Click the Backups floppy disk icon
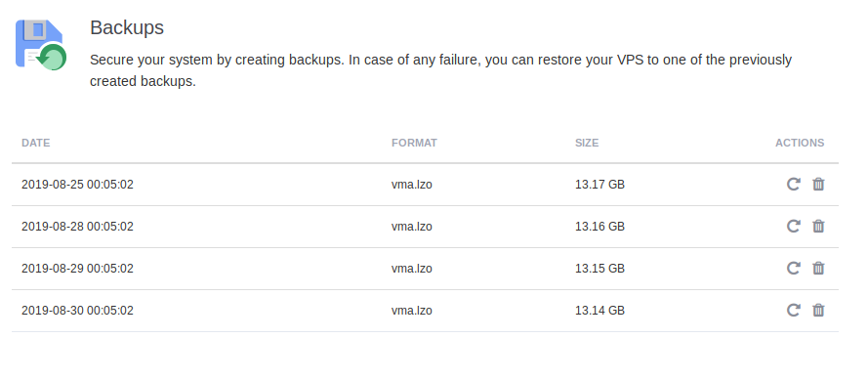This screenshot has height=381, width=868. [x=41, y=45]
